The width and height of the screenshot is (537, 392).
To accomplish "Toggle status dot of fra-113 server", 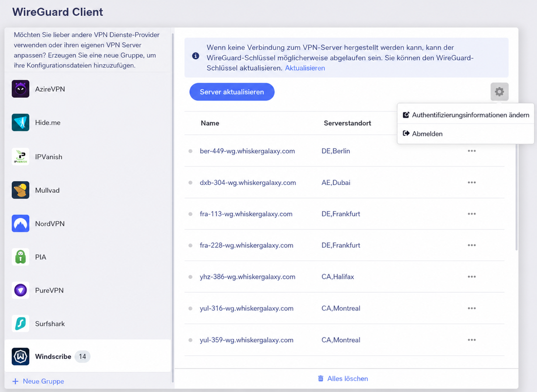I will pos(190,214).
